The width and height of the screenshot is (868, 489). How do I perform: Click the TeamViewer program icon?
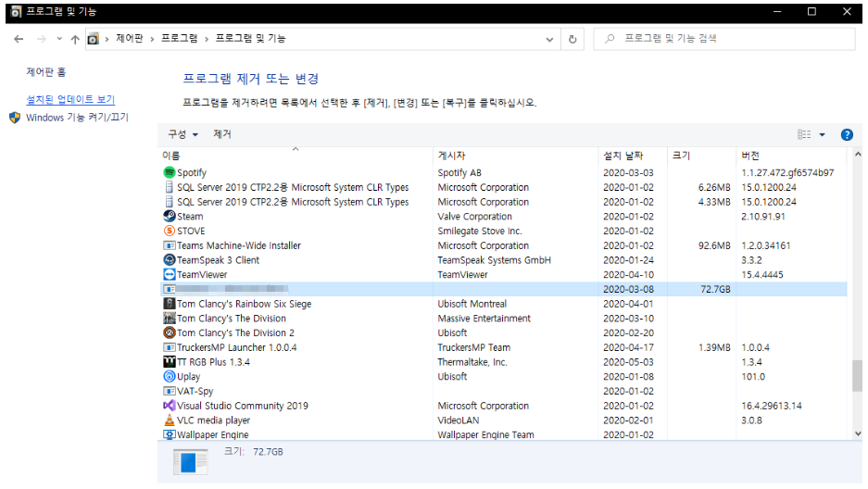170,274
